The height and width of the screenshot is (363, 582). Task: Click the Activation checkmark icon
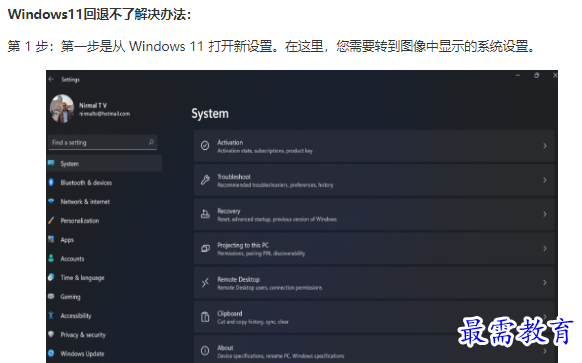[x=205, y=145]
